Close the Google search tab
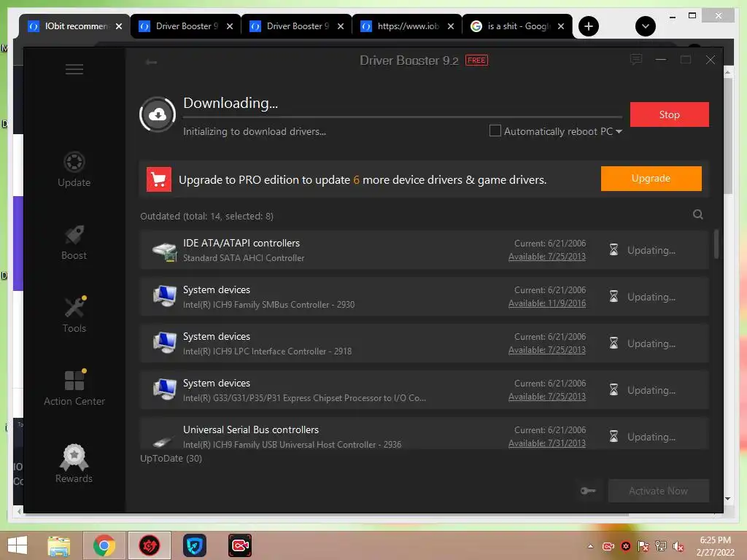747x560 pixels. point(561,26)
